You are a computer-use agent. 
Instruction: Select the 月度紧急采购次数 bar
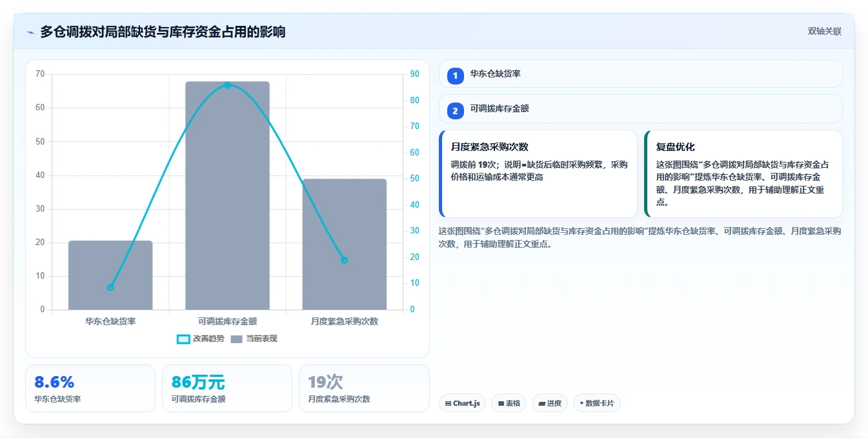[x=344, y=244]
